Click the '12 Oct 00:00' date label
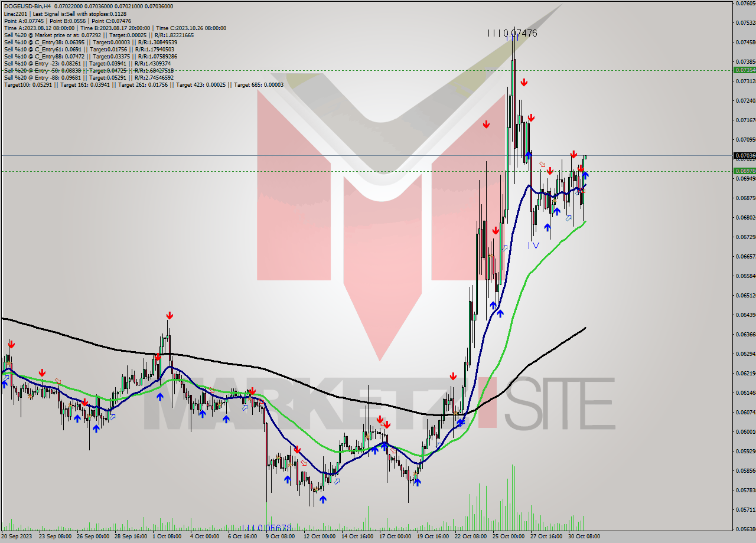 coord(320,537)
